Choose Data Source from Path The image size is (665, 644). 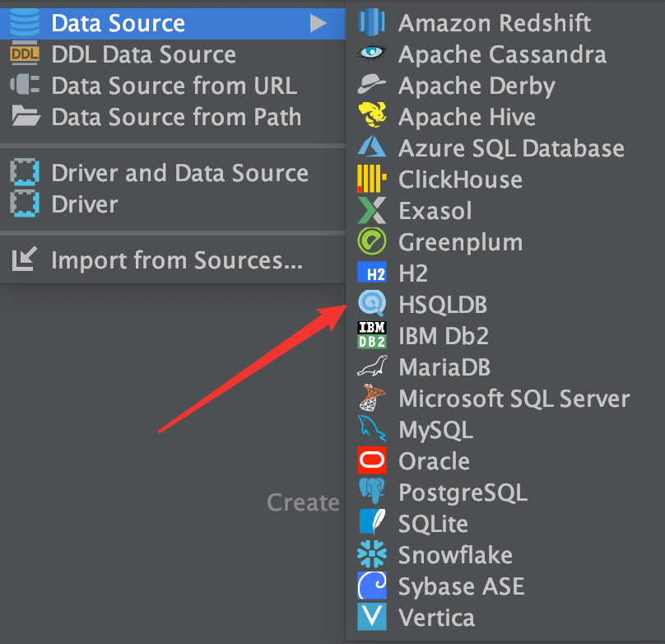(x=173, y=117)
